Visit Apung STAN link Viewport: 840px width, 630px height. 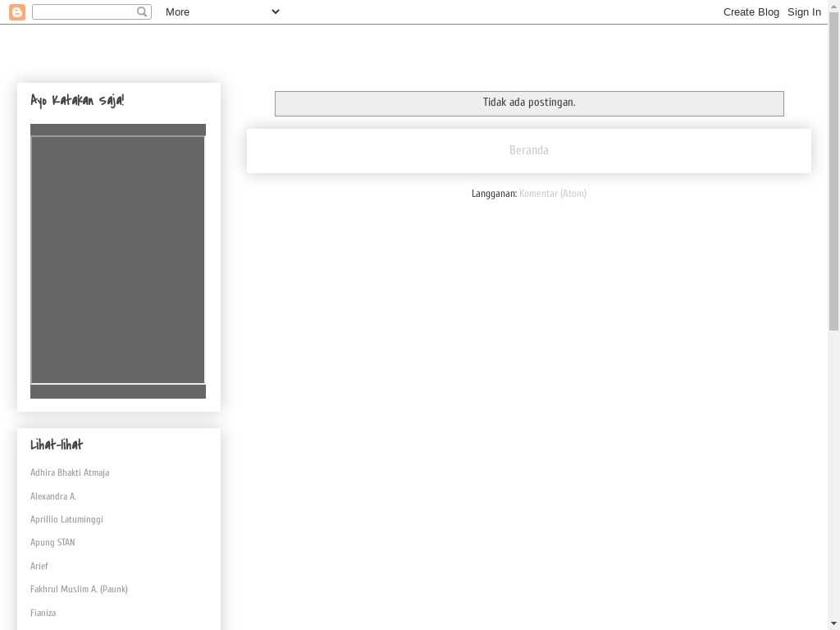click(52, 543)
